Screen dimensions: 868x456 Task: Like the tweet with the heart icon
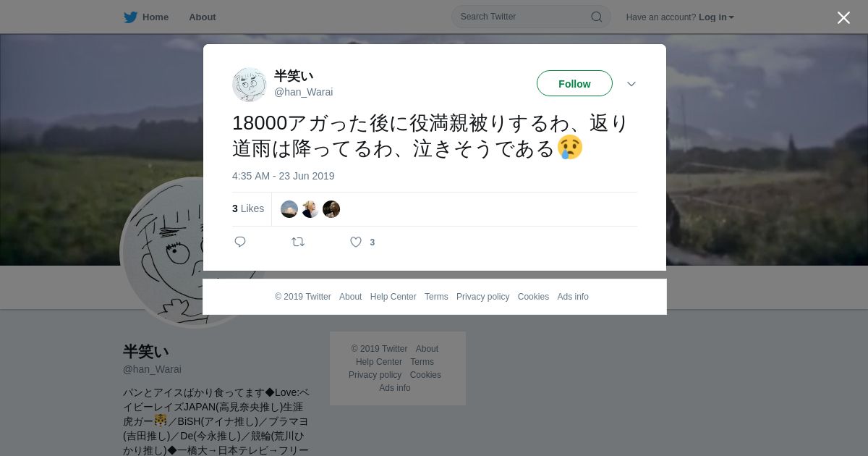click(x=356, y=242)
